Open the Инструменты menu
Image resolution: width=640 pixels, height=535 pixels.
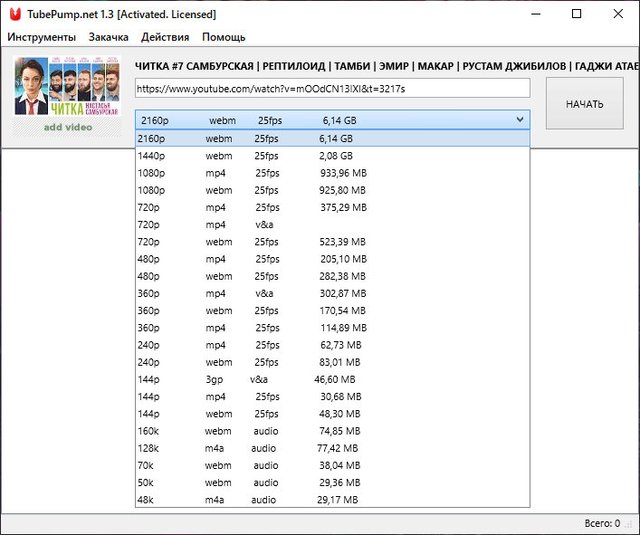(x=41, y=37)
